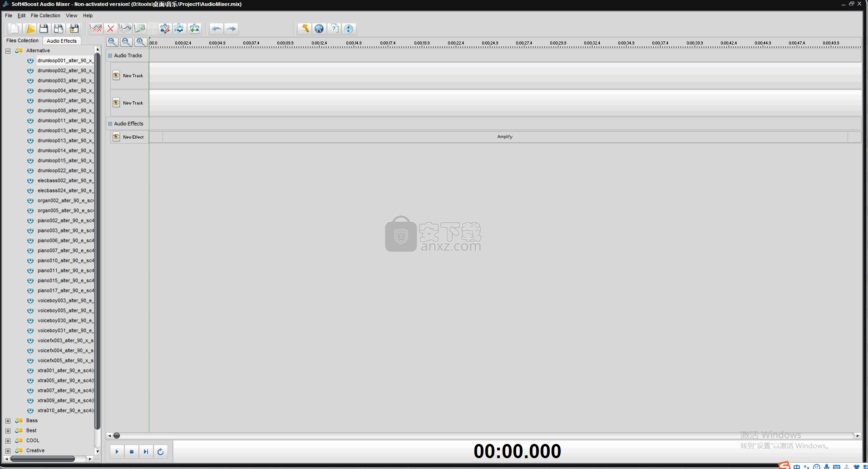This screenshot has width=868, height=469.
Task: Switch to the Audio Effects tab
Action: pyautogui.click(x=62, y=41)
